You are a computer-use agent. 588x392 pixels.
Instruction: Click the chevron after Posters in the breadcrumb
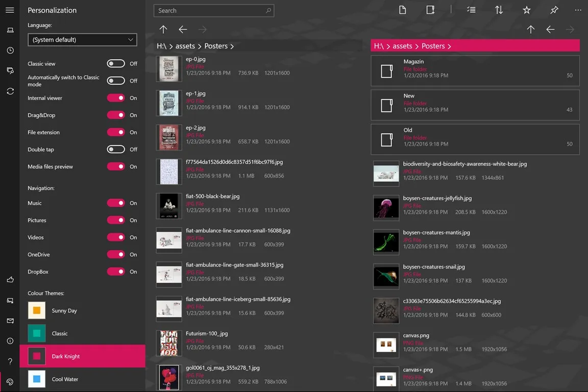[x=232, y=45]
